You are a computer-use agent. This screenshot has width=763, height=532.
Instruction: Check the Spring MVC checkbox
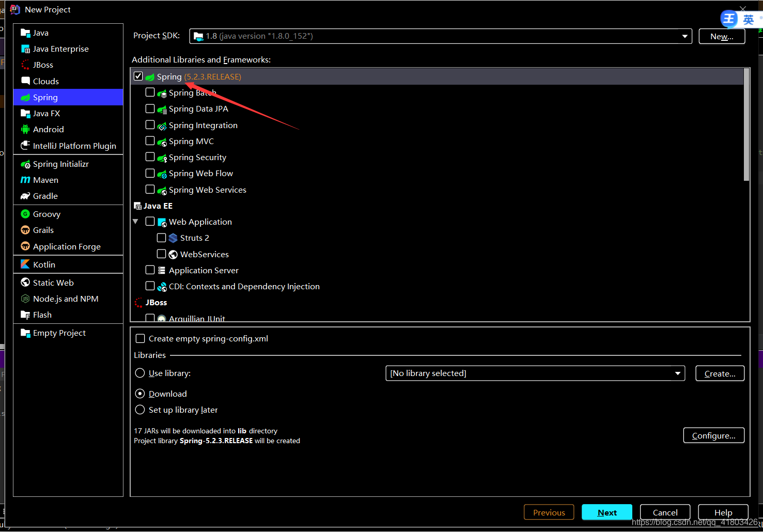point(150,141)
